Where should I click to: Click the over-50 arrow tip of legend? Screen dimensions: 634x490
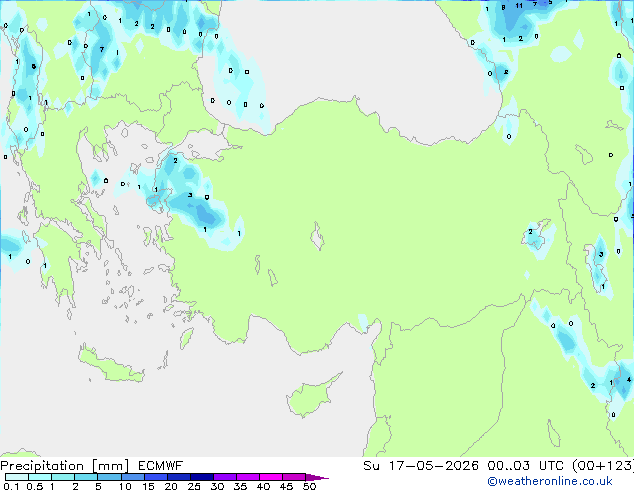click(x=317, y=477)
